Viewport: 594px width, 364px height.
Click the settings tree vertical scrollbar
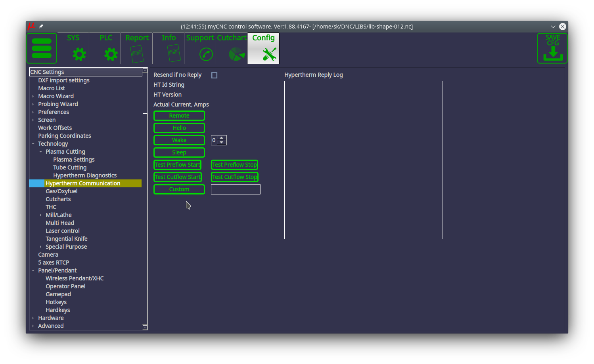[145, 218]
